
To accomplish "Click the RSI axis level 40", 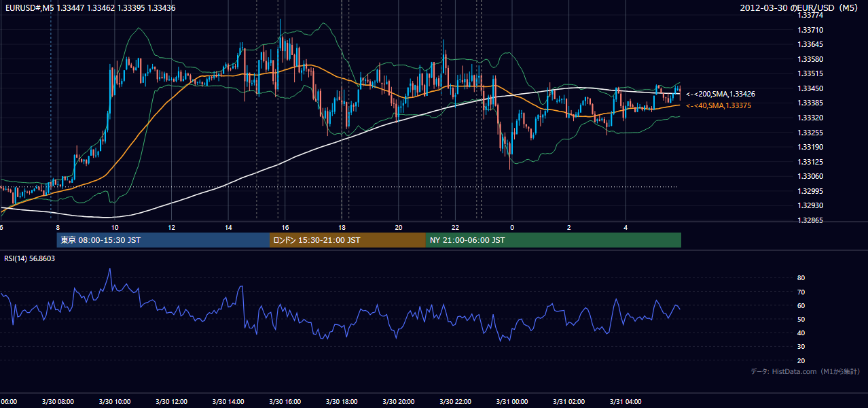I will tap(801, 333).
